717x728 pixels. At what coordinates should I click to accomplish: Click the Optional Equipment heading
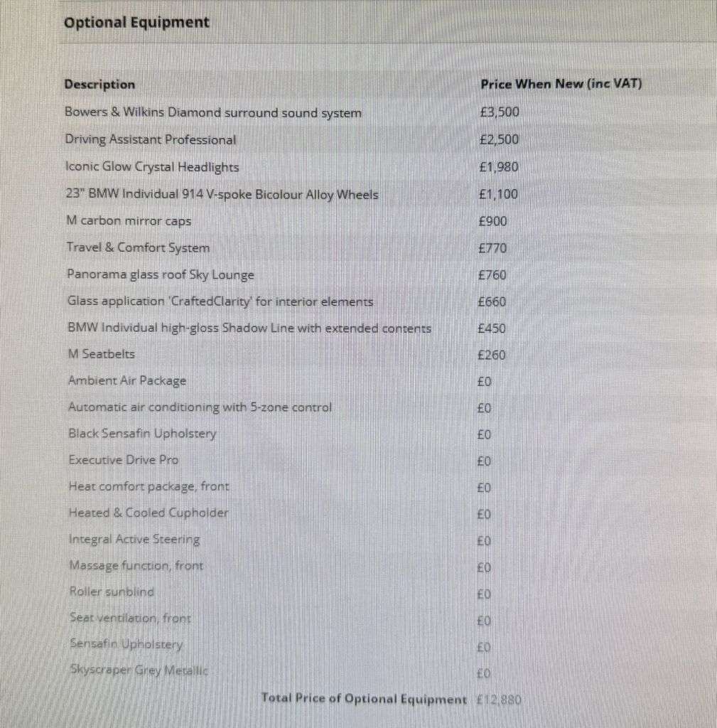[x=136, y=23]
